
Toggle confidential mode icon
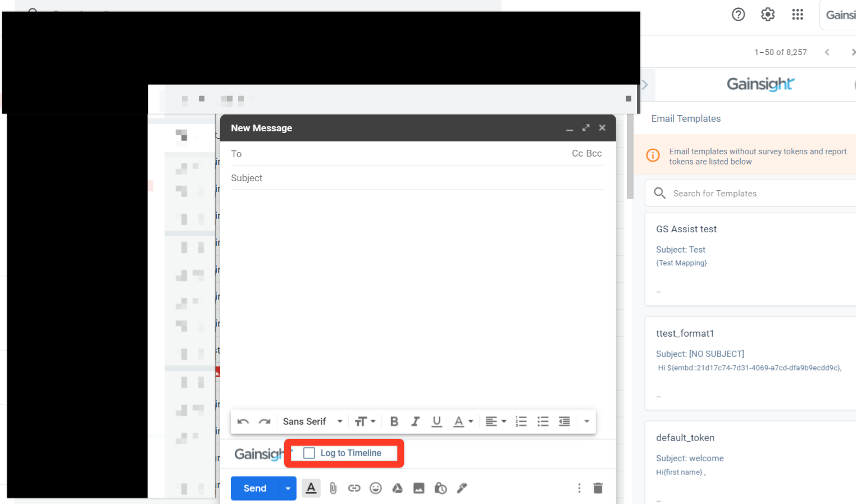point(440,488)
